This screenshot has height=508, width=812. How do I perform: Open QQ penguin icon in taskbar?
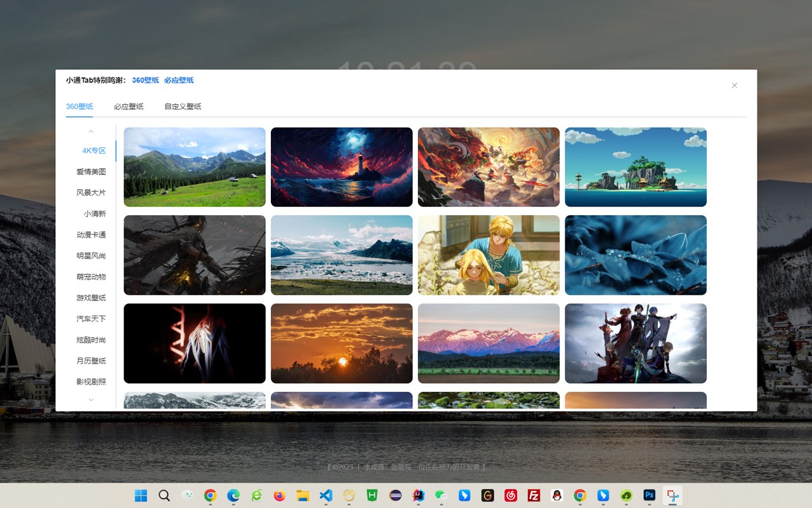click(557, 495)
